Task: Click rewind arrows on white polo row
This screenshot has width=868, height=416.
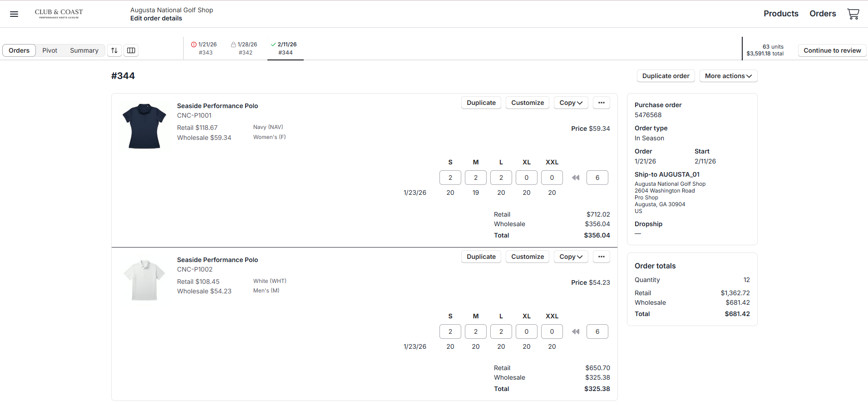Action: 575,332
